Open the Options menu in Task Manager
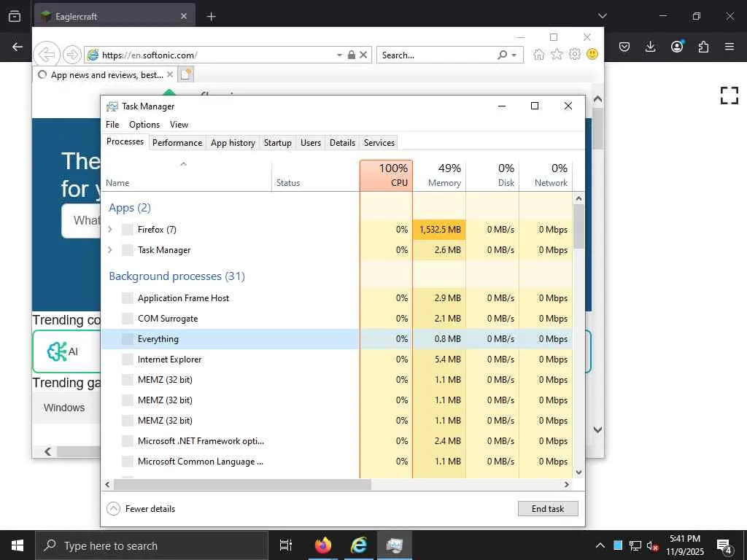747x560 pixels. pos(144,124)
